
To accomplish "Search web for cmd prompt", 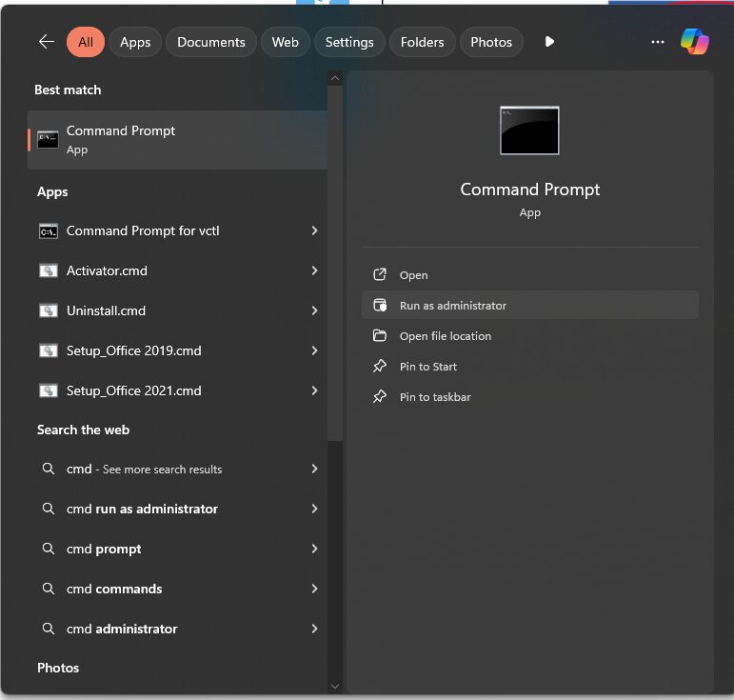I will pos(177,549).
